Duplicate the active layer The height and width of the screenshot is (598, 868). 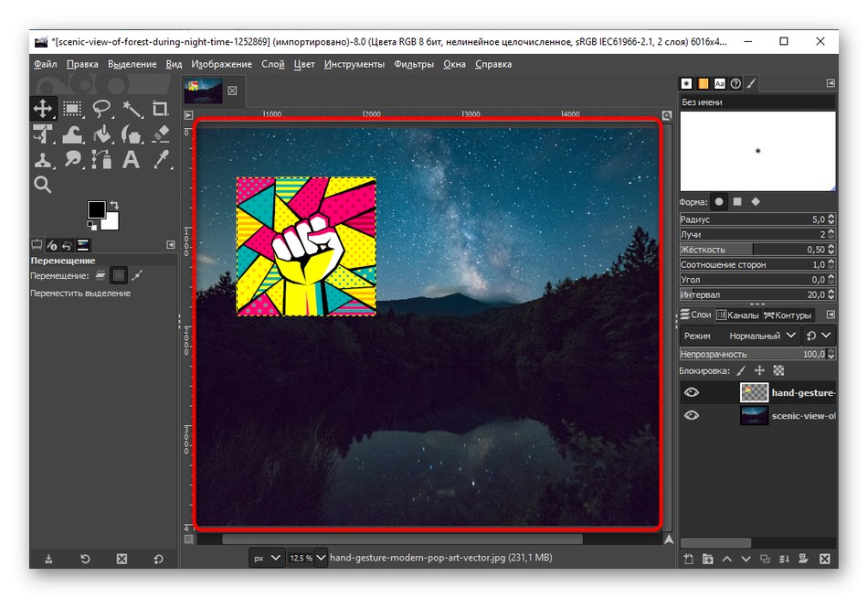pos(766,559)
